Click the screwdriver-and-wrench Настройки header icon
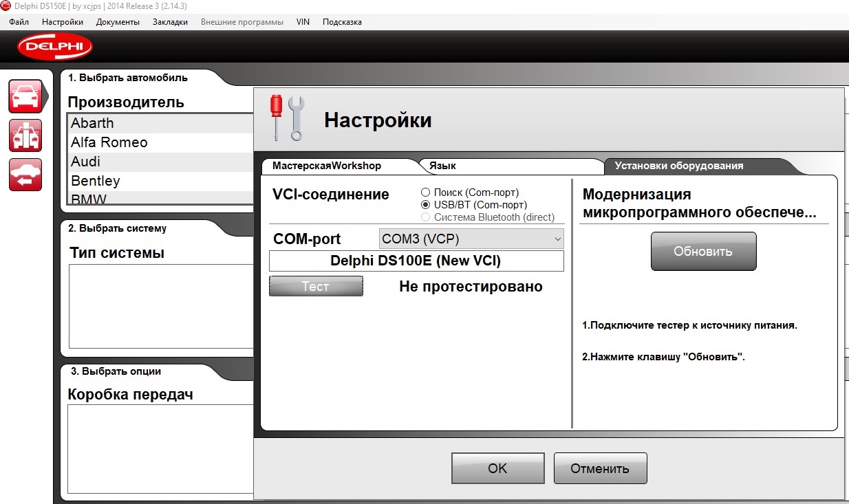 288,118
